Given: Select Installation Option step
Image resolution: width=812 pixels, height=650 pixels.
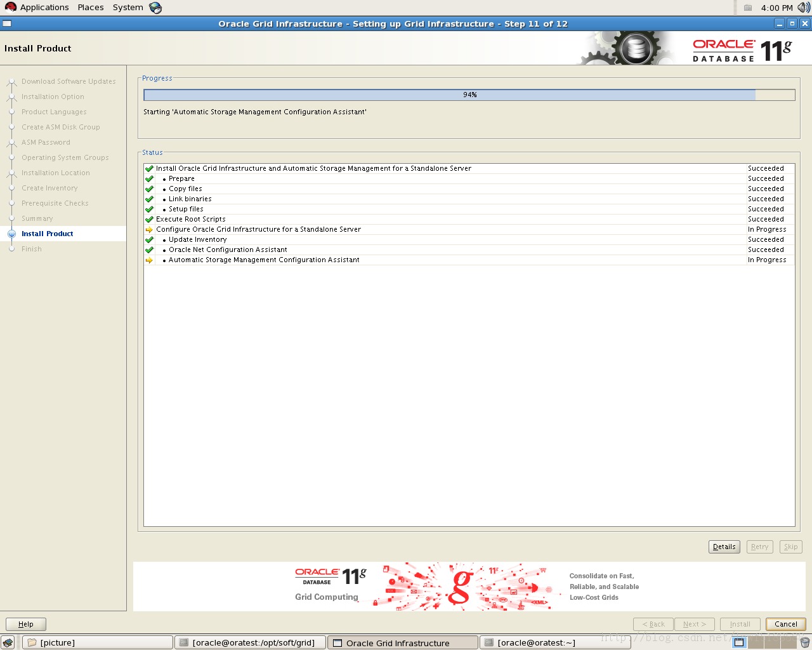Looking at the screenshot, I should click(x=53, y=96).
